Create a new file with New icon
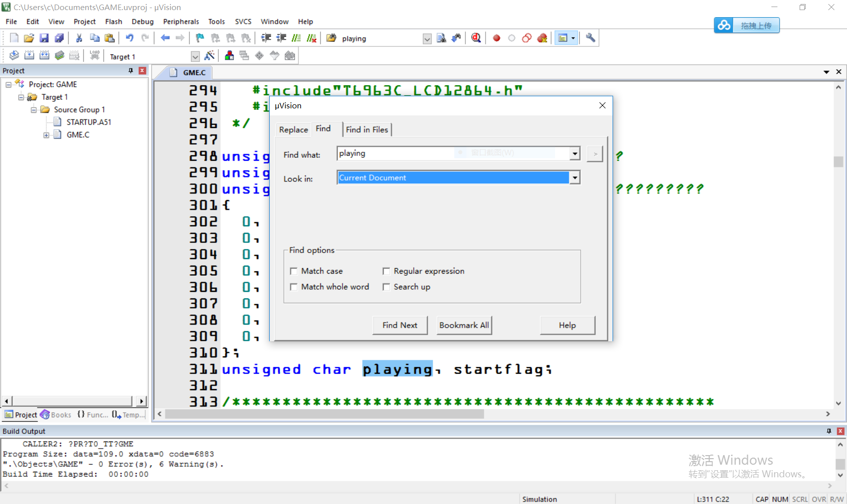 (14, 38)
